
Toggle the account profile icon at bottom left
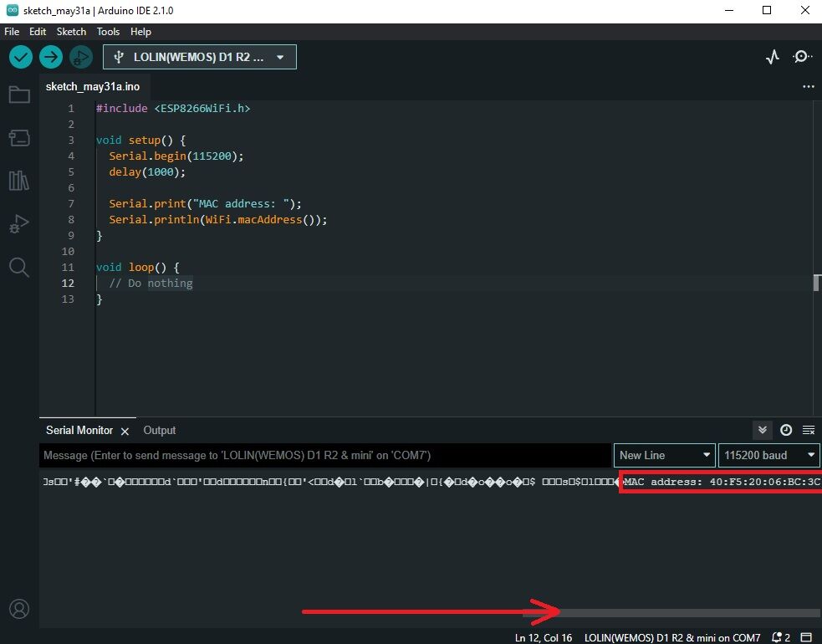[19, 609]
